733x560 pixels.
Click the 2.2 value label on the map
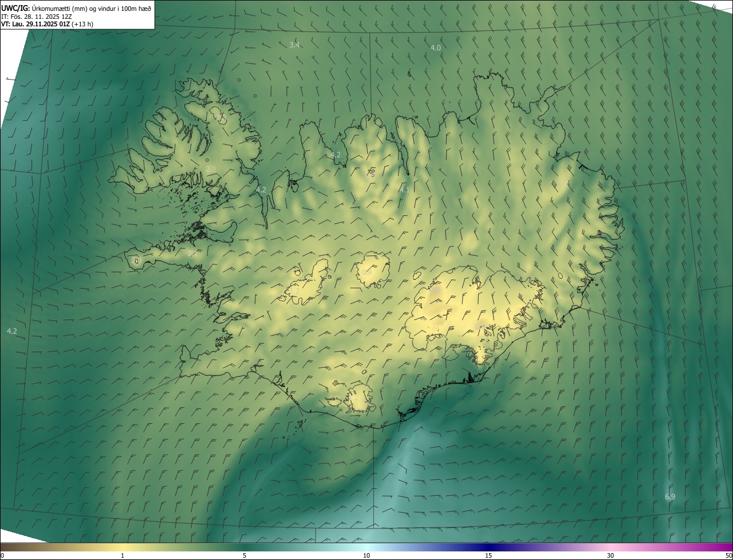coord(211,169)
